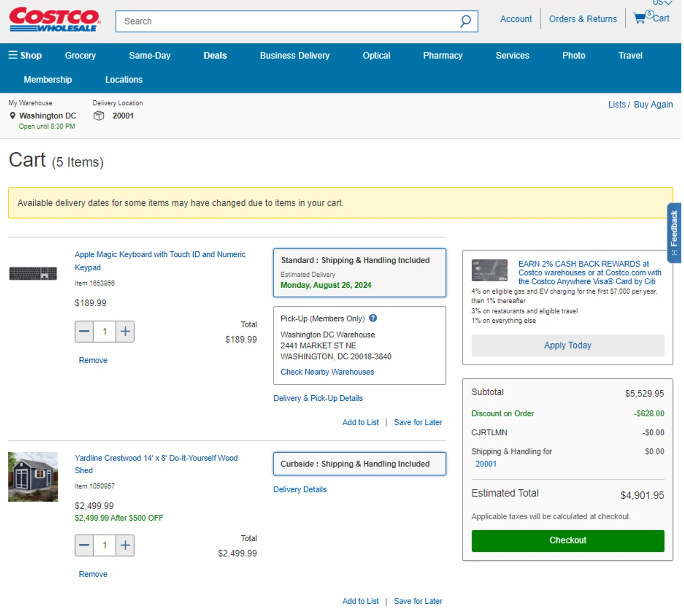The image size is (684, 616).
Task: Open the Yardline Crestwood Wood Shed title
Action: tap(156, 464)
